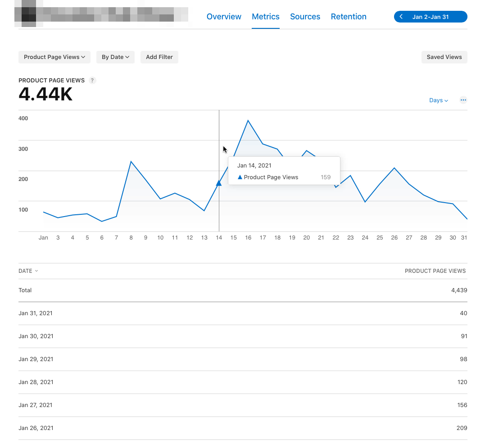Open Saved Views
This screenshot has width=485, height=448.
pos(444,57)
